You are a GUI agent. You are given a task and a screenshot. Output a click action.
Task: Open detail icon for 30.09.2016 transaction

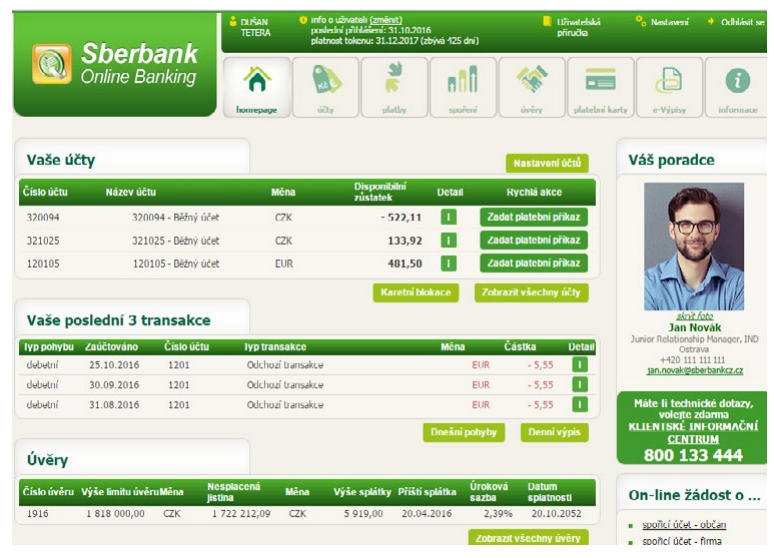(580, 385)
